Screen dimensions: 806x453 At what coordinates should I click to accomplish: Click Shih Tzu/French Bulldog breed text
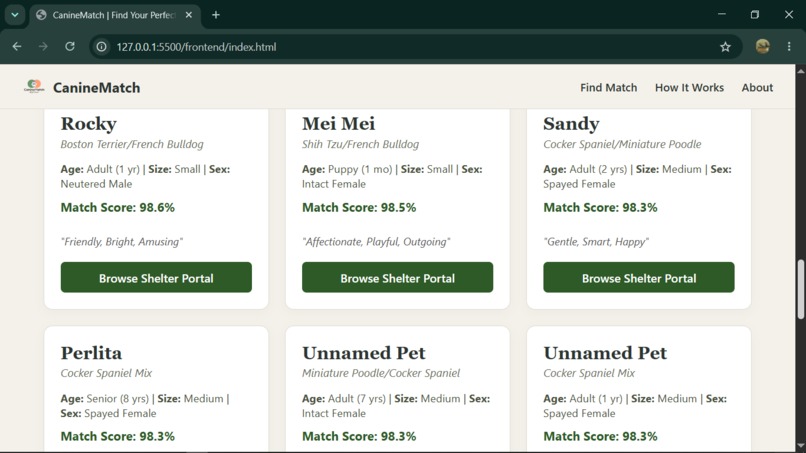360,144
